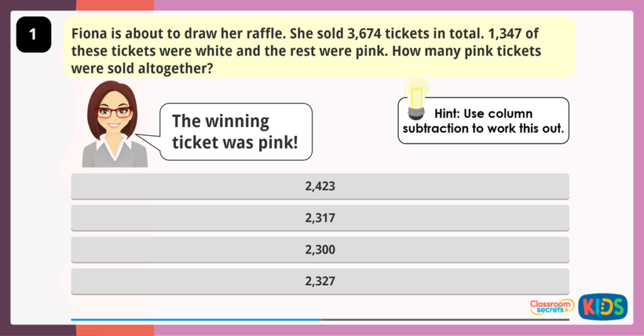Click the blue filled part of progress bar
Image resolution: width=644 pixels, height=336 pixels.
coord(195,320)
